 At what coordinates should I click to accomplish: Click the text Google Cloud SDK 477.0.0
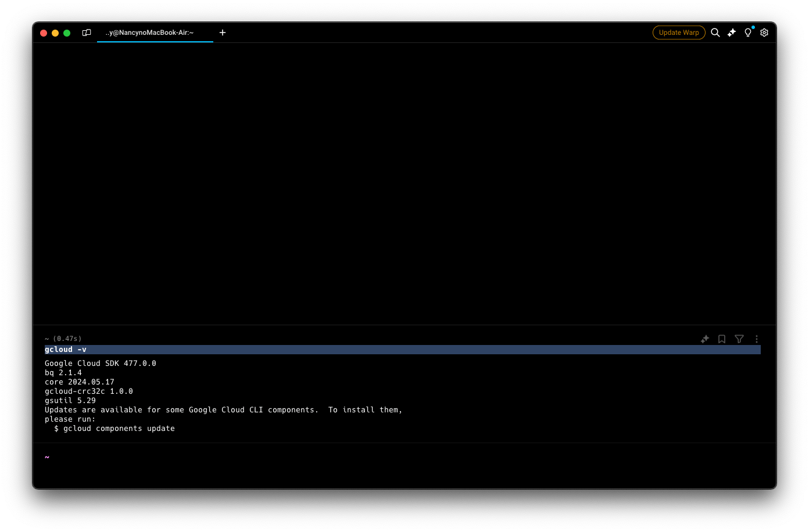click(101, 364)
